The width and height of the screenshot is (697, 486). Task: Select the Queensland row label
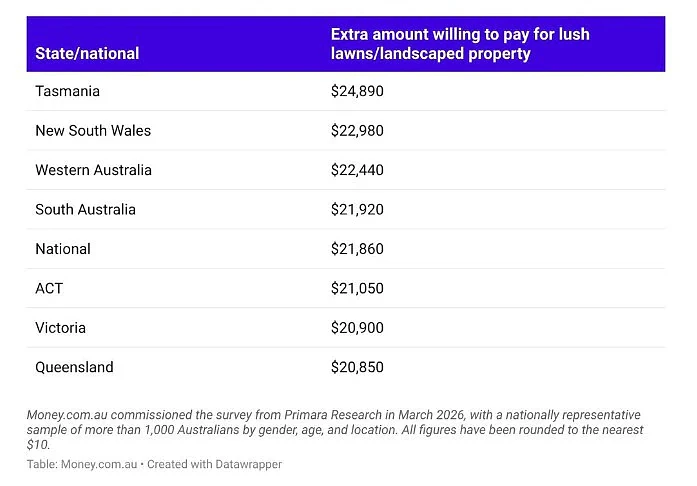(74, 367)
